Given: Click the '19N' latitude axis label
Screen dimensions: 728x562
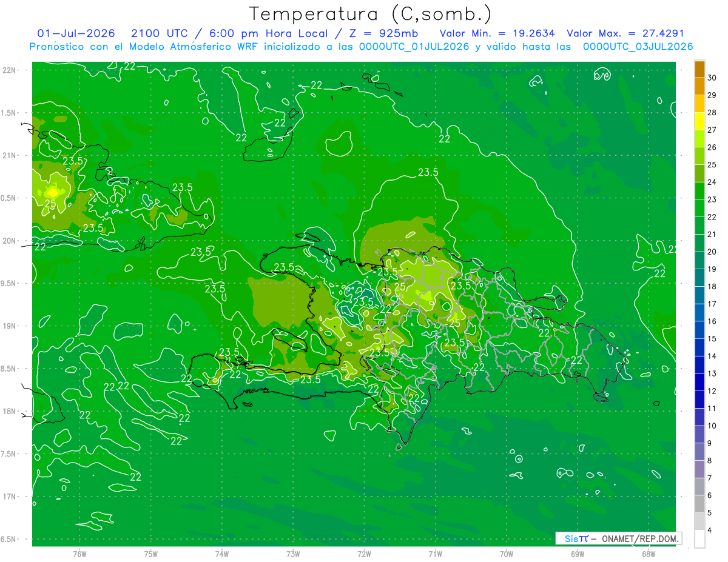Looking at the screenshot, I should tap(10, 326).
